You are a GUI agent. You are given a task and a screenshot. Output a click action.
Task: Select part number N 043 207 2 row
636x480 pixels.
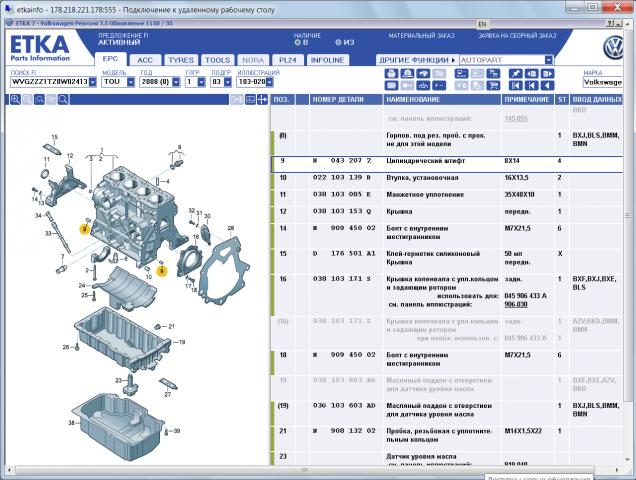446,164
